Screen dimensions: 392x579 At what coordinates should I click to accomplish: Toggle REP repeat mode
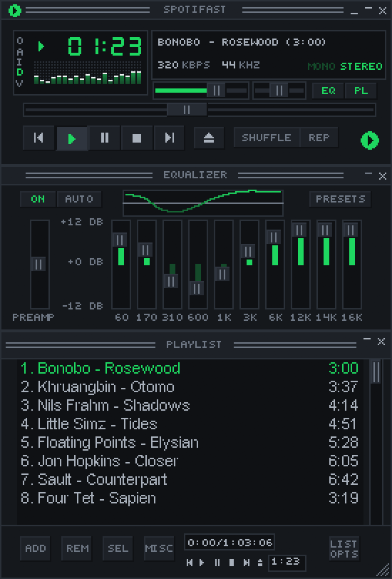[x=319, y=138]
